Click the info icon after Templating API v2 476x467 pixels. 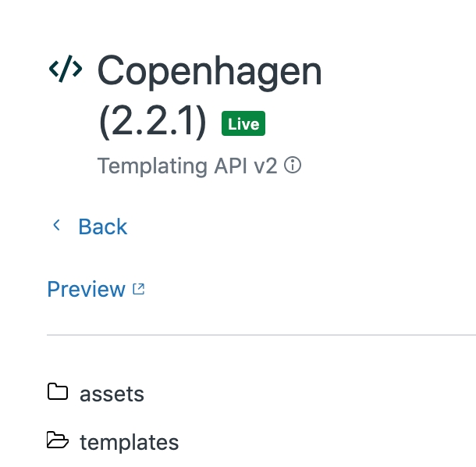pos(293,166)
